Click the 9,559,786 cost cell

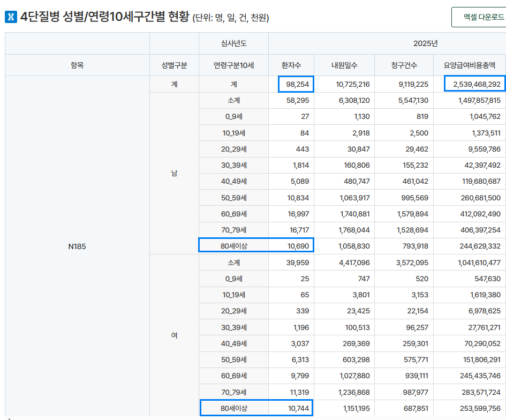470,149
